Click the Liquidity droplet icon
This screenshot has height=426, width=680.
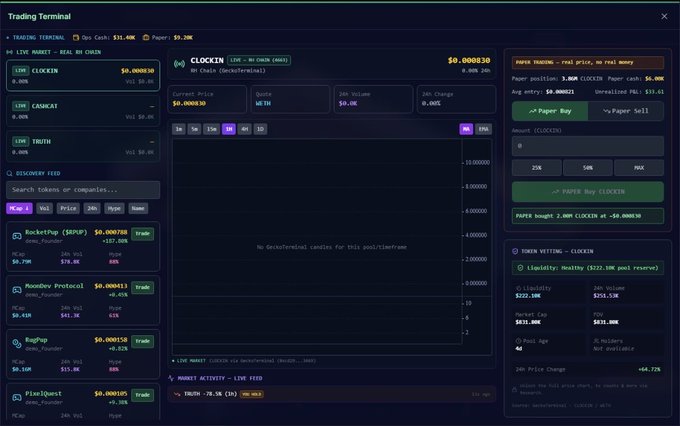[x=518, y=288]
